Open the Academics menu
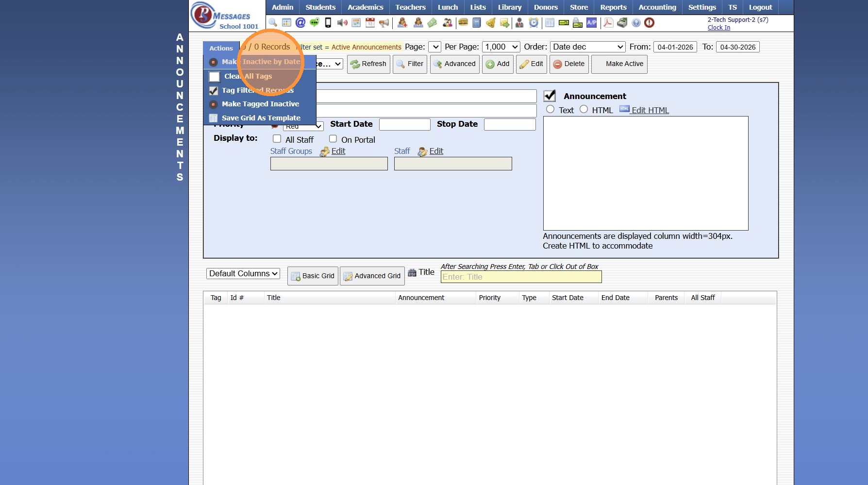The width and height of the screenshot is (868, 485). [366, 7]
